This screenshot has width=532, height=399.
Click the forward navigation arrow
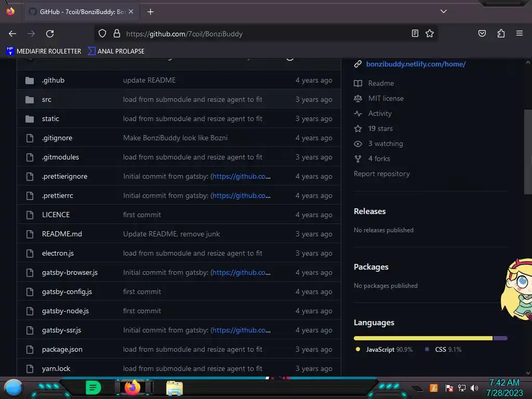pyautogui.click(x=31, y=34)
